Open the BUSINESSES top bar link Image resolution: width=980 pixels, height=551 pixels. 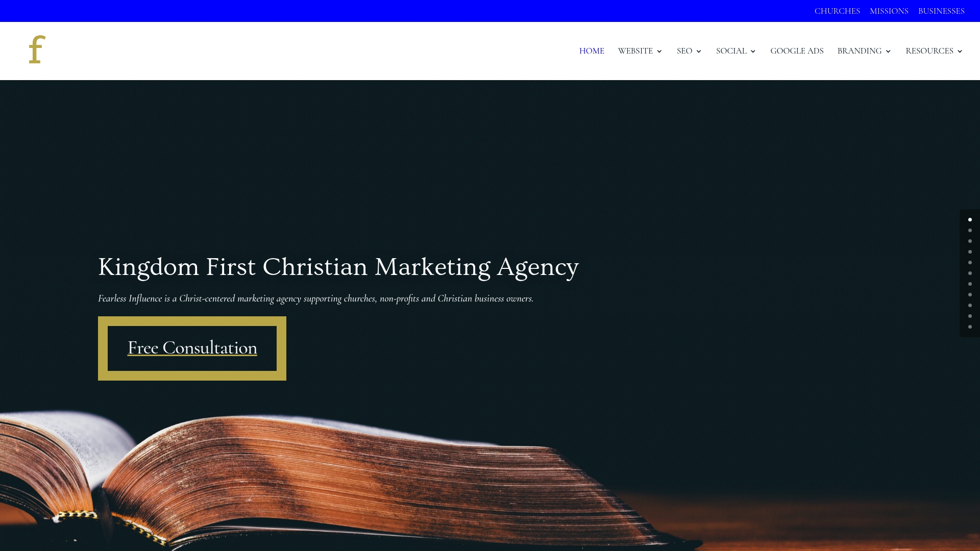tap(941, 11)
